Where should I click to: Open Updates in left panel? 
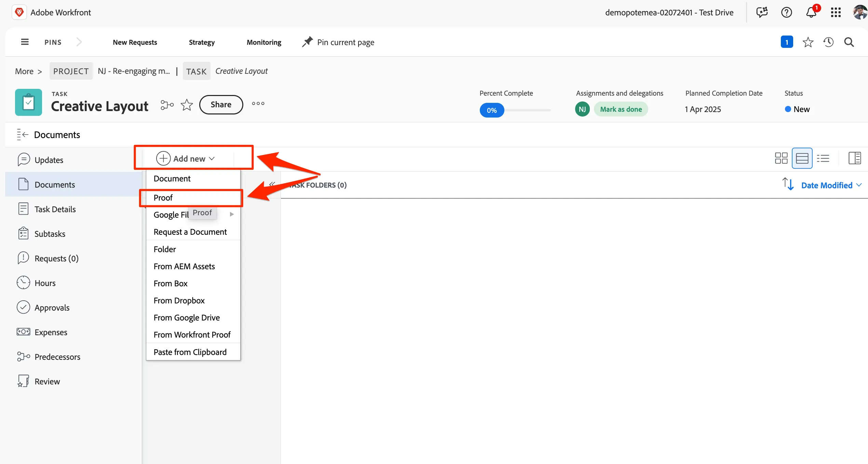(x=73, y=160)
